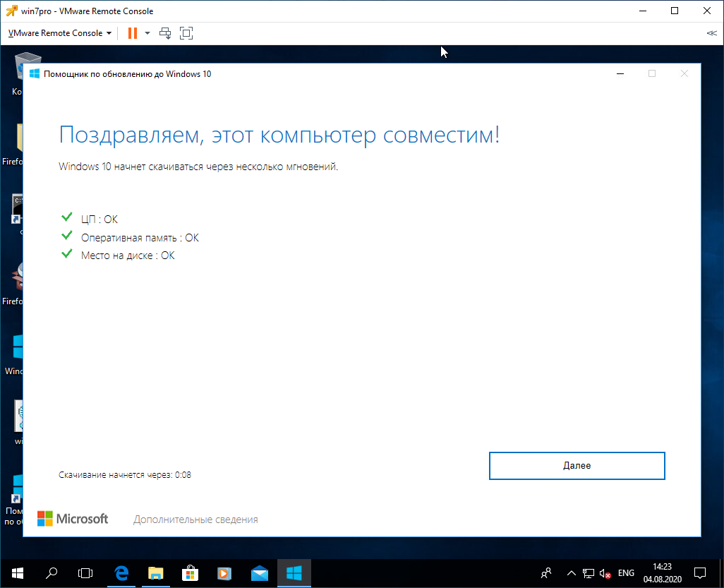724x588 pixels.
Task: Click the Microsoft logo
Action: 73,519
